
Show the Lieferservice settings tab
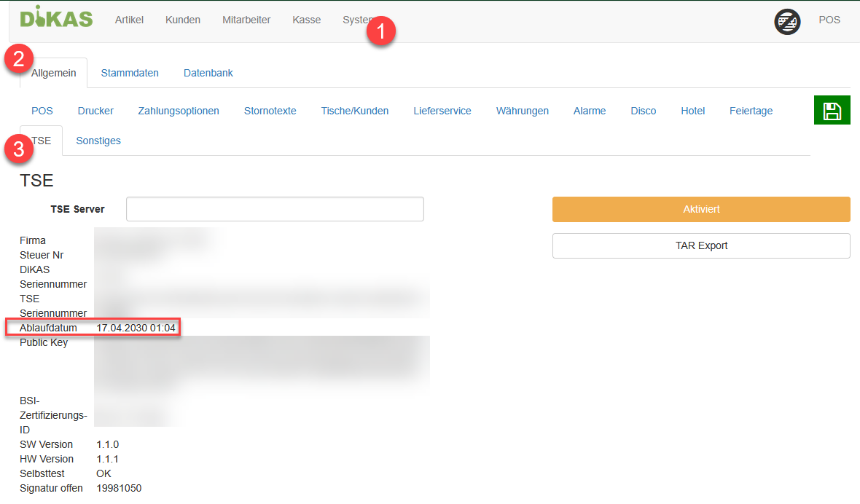click(x=442, y=111)
